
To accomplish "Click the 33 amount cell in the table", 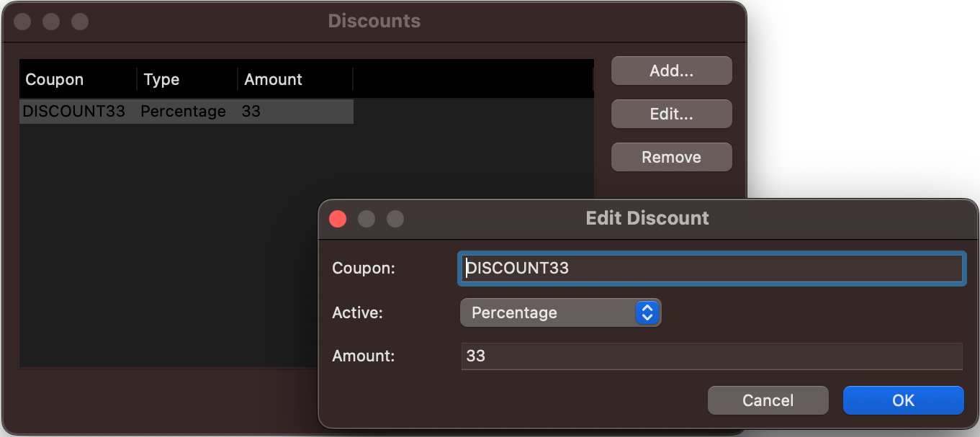I will (x=251, y=112).
